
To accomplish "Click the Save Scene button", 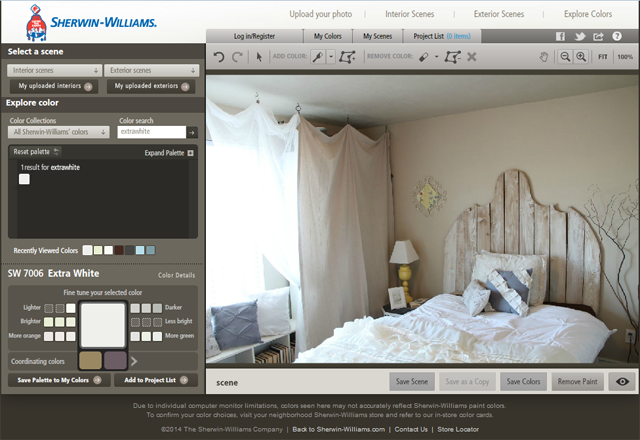I will [412, 382].
